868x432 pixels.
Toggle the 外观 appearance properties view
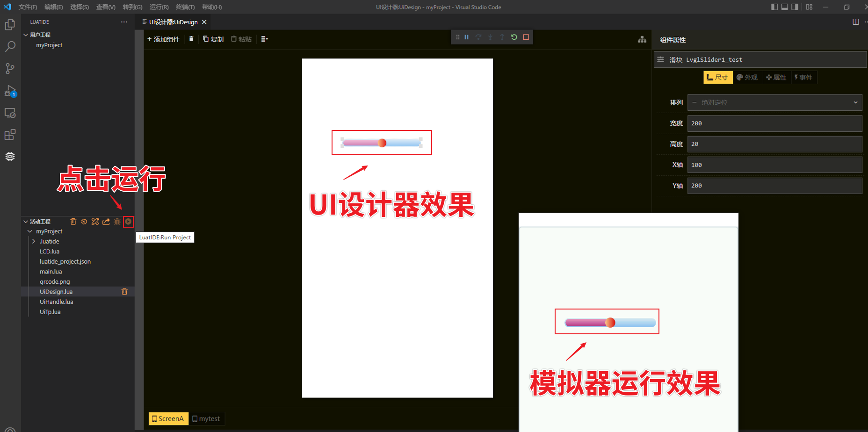pyautogui.click(x=747, y=77)
